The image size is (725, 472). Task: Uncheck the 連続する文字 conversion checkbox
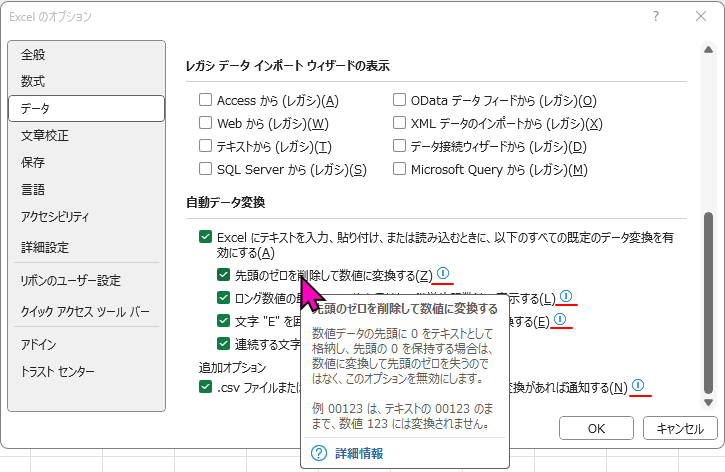(223, 343)
